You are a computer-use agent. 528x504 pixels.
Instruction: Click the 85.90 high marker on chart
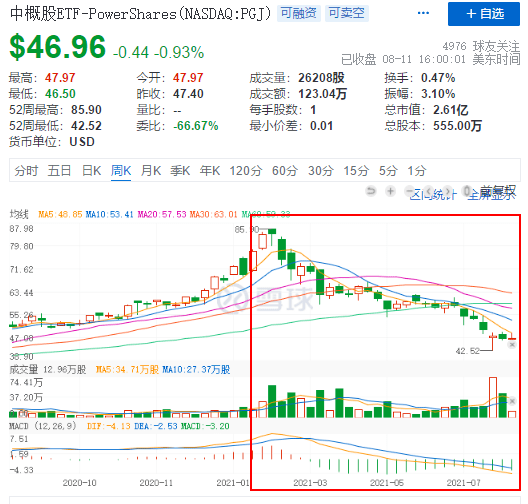click(247, 230)
